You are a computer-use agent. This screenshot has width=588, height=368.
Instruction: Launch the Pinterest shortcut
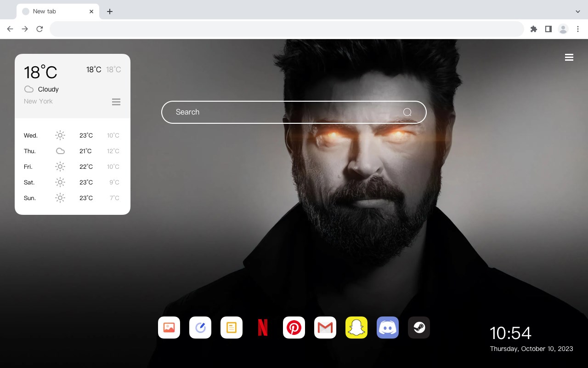[294, 328]
